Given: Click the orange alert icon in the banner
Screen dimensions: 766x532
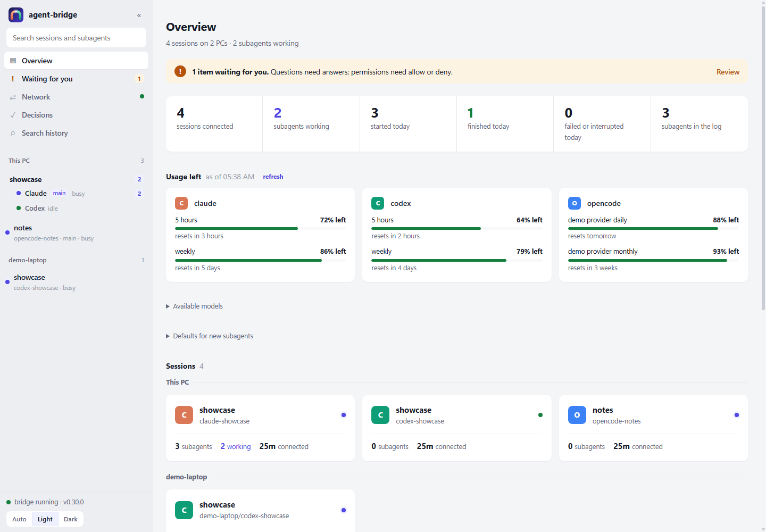Looking at the screenshot, I should [180, 71].
